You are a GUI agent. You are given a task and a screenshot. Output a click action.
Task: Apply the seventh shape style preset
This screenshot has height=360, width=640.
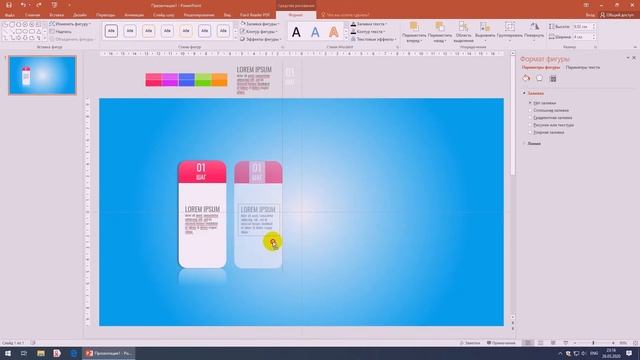tap(223, 31)
